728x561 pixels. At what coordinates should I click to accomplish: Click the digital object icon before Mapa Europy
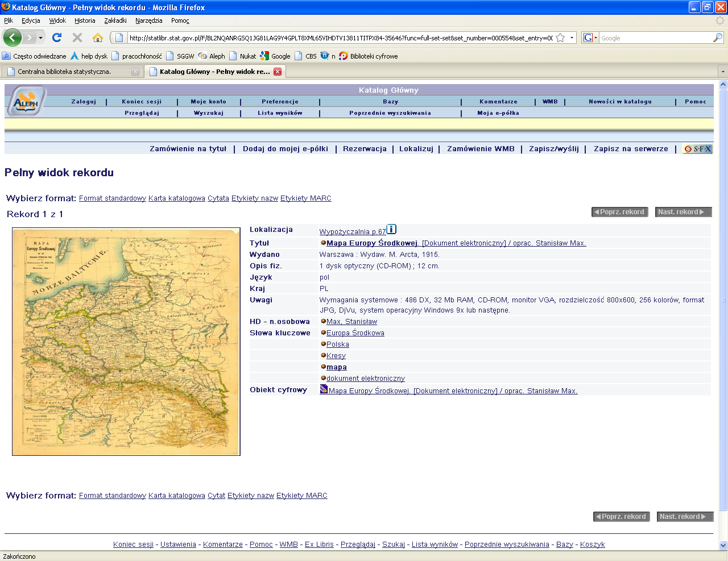[324, 389]
